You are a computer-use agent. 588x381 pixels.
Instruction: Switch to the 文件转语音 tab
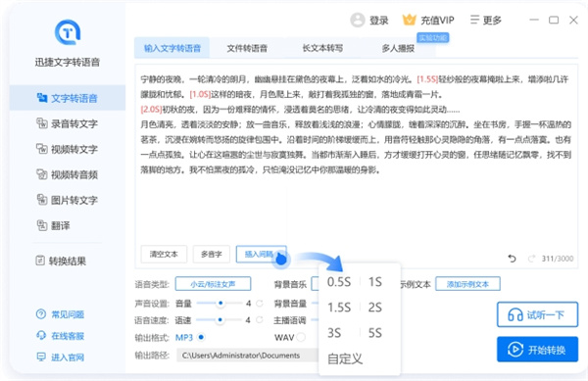click(247, 48)
